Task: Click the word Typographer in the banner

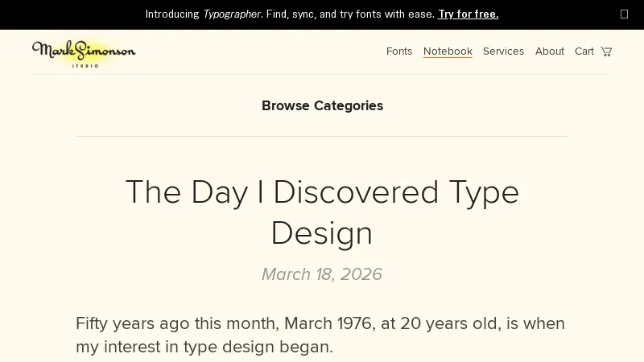Action: coord(232,14)
